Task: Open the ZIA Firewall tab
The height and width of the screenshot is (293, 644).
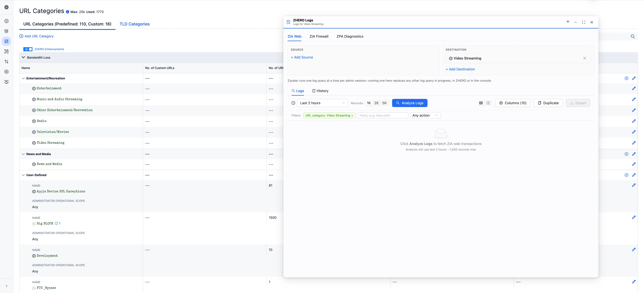Action: tap(319, 36)
